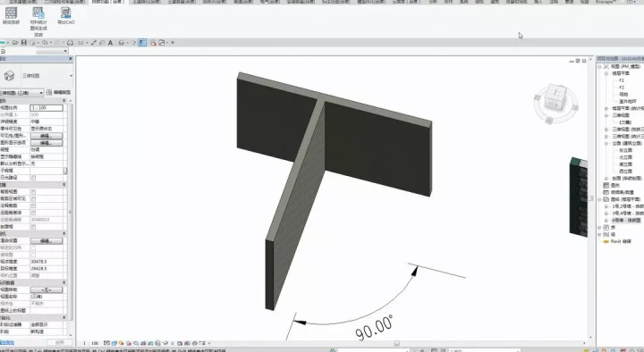
Task: Click the Open folder icon in quick access toolbar
Action: (x=15, y=43)
